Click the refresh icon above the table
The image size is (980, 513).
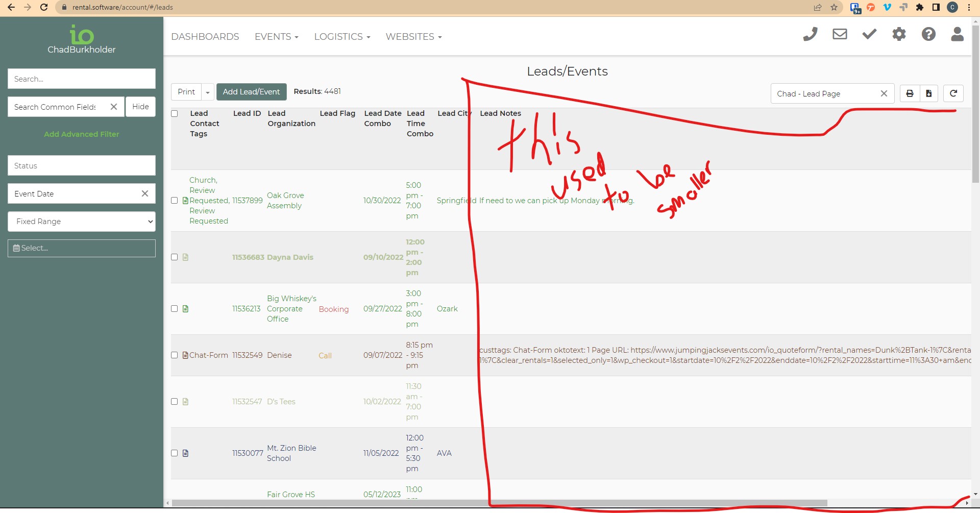pos(953,93)
